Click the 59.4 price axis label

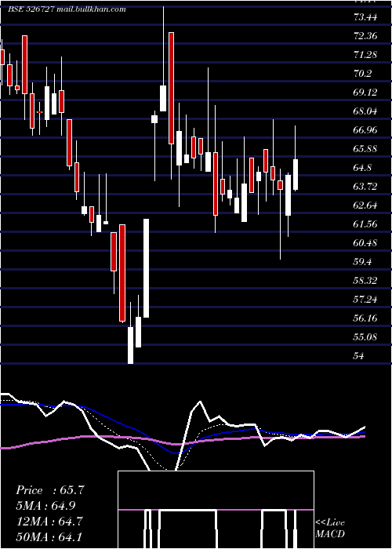point(363,262)
